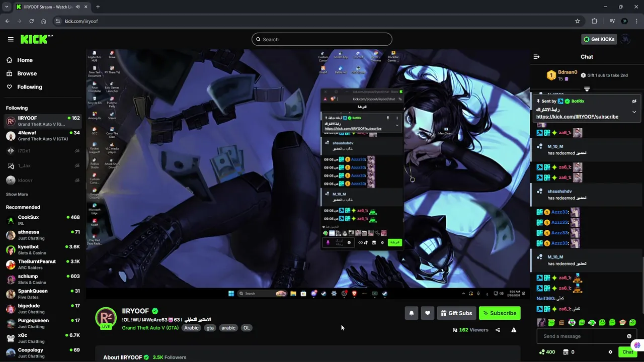Expand pinned message chevron

[x=634, y=112]
